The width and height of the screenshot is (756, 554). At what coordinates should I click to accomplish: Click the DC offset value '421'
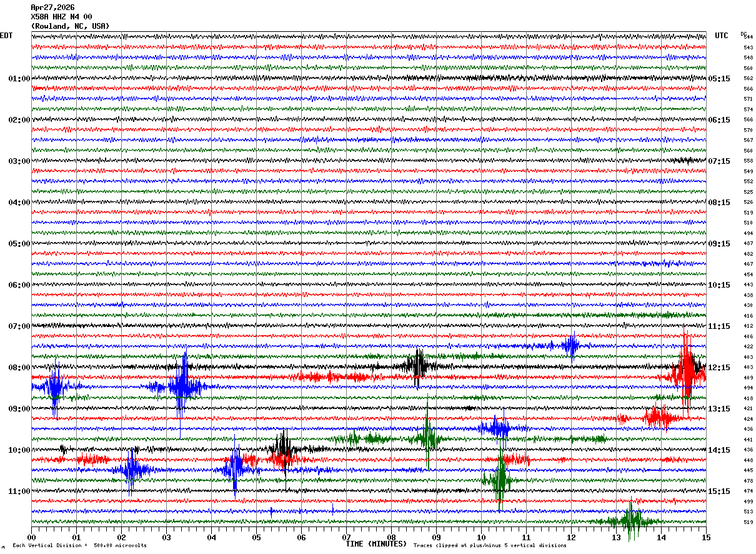748,409
